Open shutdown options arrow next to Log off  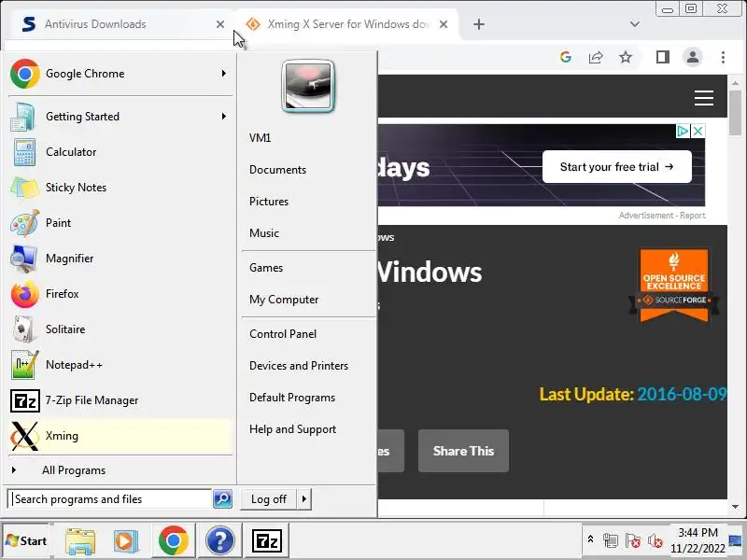(304, 499)
